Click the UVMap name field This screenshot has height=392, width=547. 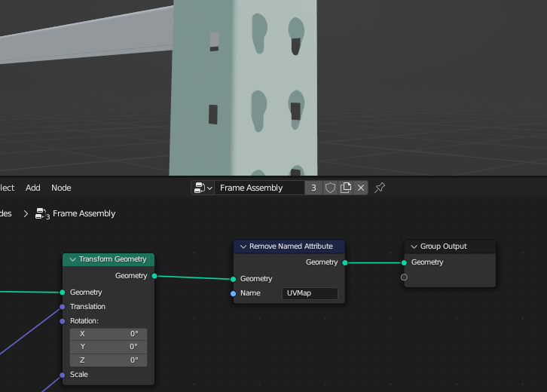pos(310,293)
